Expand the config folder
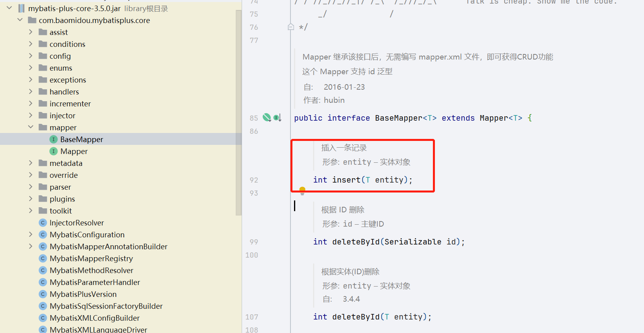This screenshot has width=644, height=333. click(x=31, y=56)
